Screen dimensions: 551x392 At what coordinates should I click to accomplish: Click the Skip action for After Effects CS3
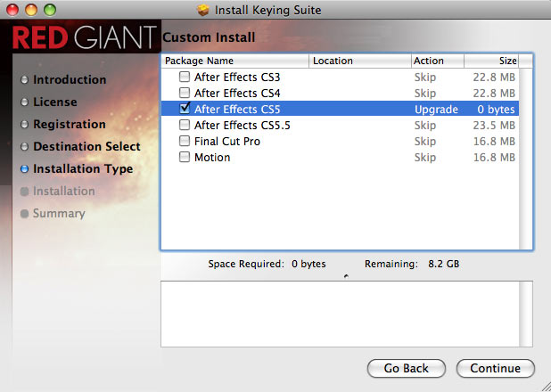point(425,78)
